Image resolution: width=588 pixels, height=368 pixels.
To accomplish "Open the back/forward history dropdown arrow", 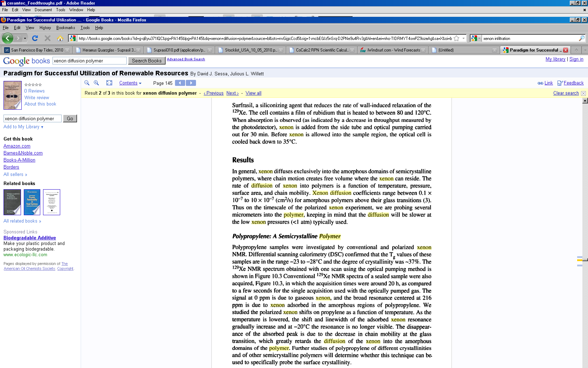I will point(25,38).
